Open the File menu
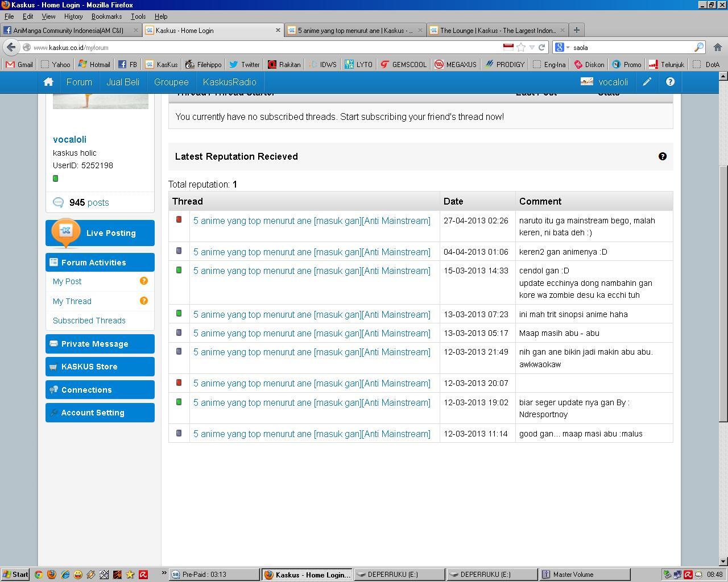 [9, 16]
